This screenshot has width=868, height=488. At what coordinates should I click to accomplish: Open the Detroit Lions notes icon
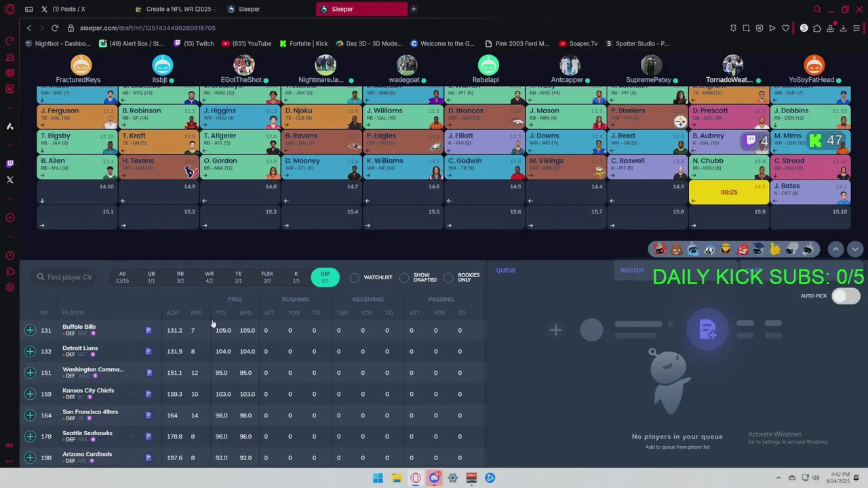149,352
